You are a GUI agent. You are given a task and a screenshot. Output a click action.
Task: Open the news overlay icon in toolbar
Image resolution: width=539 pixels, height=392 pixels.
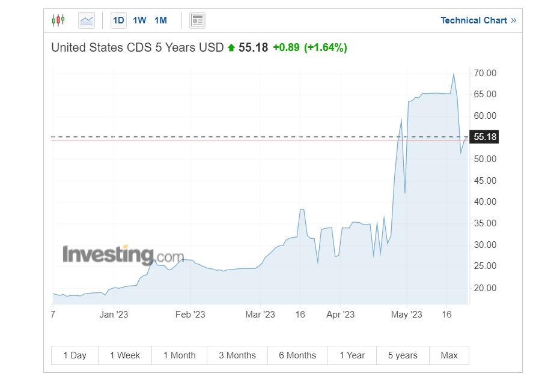(x=197, y=20)
